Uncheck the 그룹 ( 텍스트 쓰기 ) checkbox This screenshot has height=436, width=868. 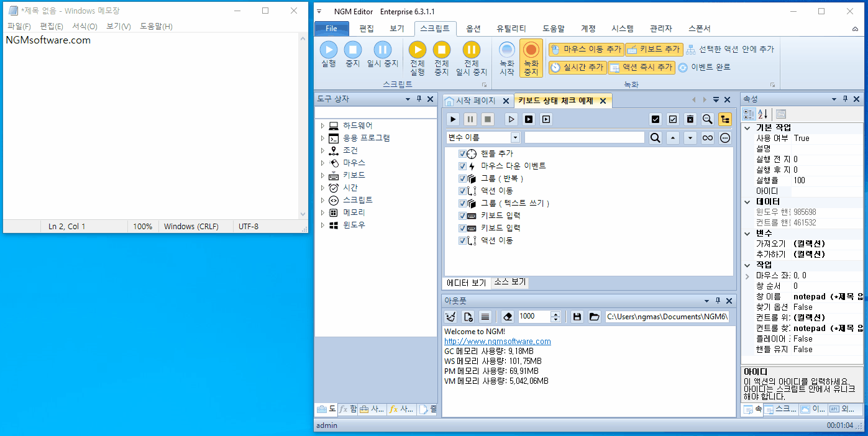(x=462, y=203)
